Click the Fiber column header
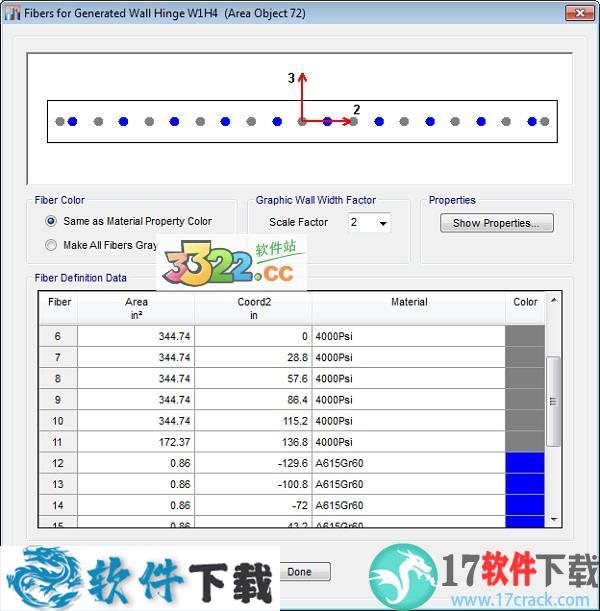 (x=58, y=308)
